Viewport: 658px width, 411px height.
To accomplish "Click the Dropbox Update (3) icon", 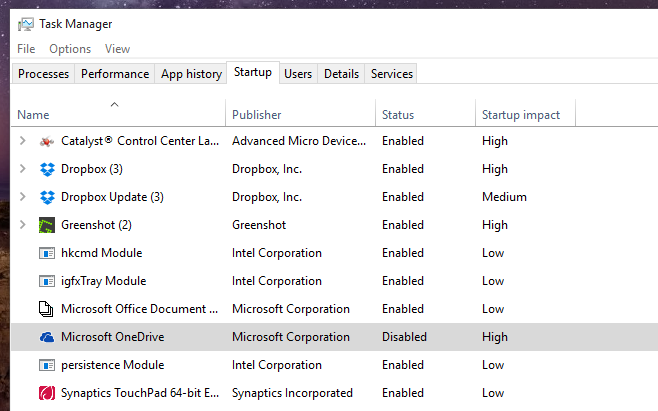I will click(x=47, y=197).
